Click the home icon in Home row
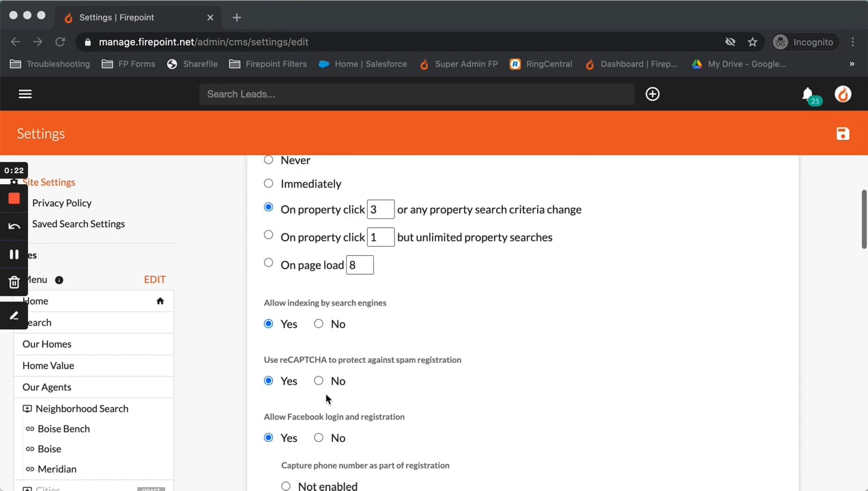868x491 pixels. [160, 301]
